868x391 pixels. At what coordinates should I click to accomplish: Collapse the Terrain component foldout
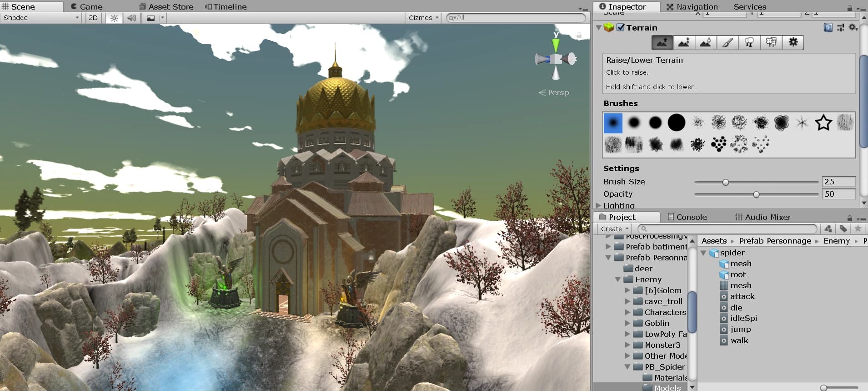point(598,28)
